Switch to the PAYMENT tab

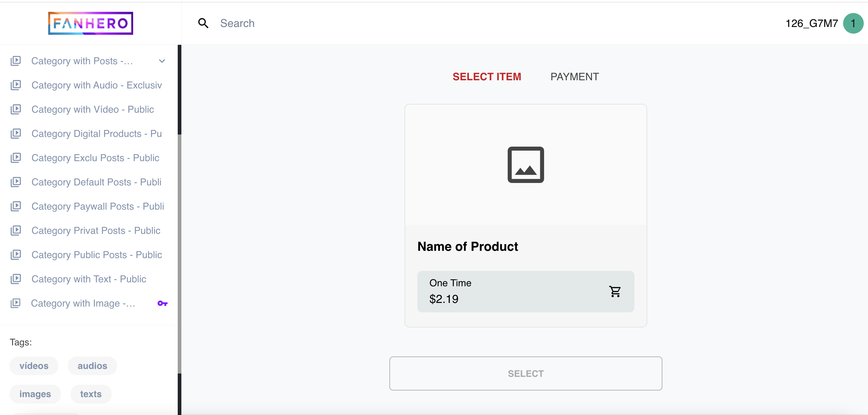pos(575,76)
